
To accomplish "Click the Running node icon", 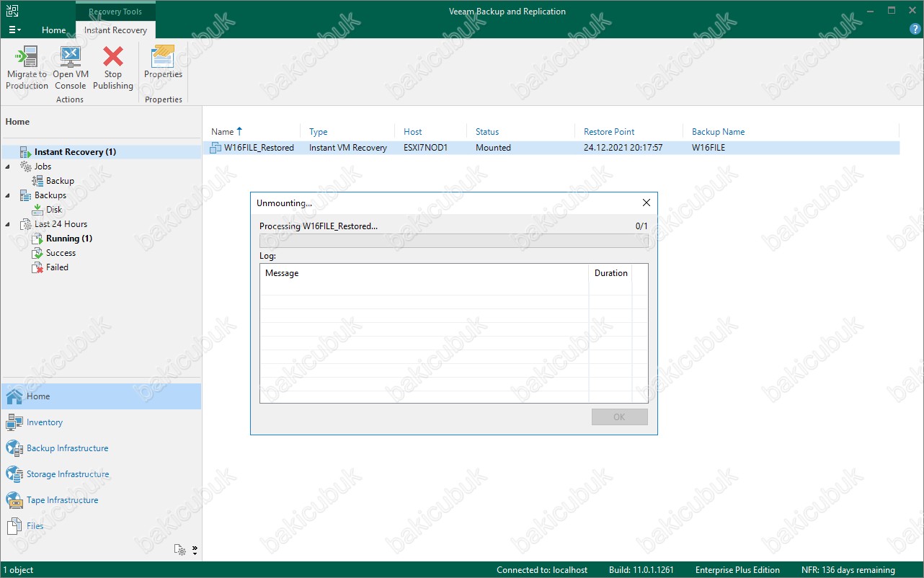I will point(37,239).
